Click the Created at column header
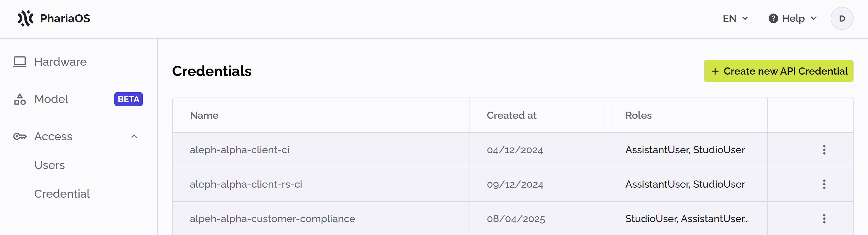Screen dimensions: 868x235 [x=511, y=115]
